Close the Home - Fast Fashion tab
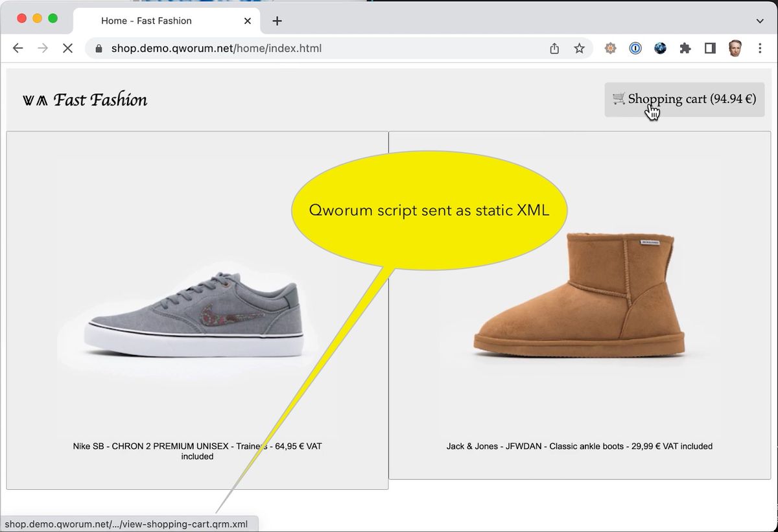Image resolution: width=778 pixels, height=532 pixels. 247,21
